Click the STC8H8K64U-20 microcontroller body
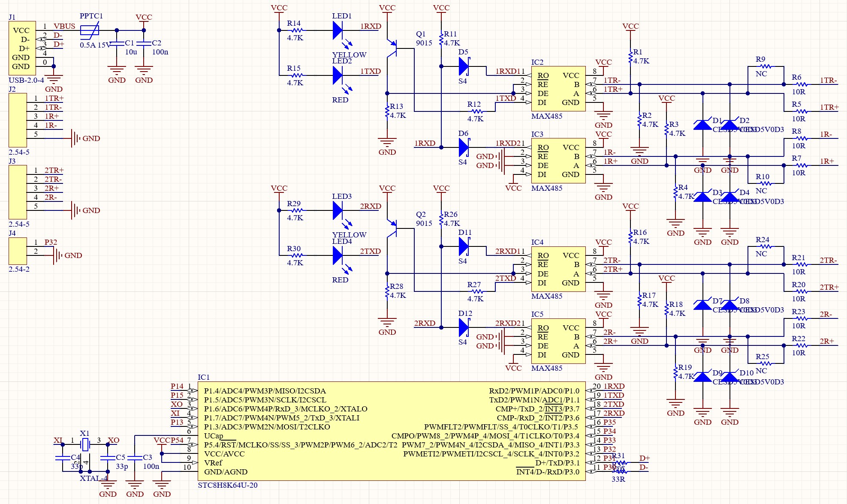Viewport: 847px width, 504px height. coord(391,431)
